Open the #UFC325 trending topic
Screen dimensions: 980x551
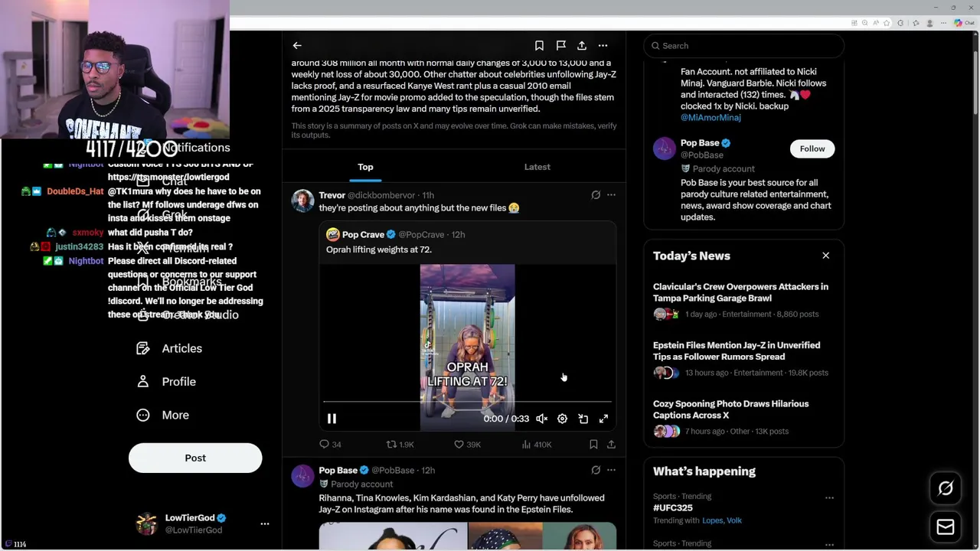(672, 507)
